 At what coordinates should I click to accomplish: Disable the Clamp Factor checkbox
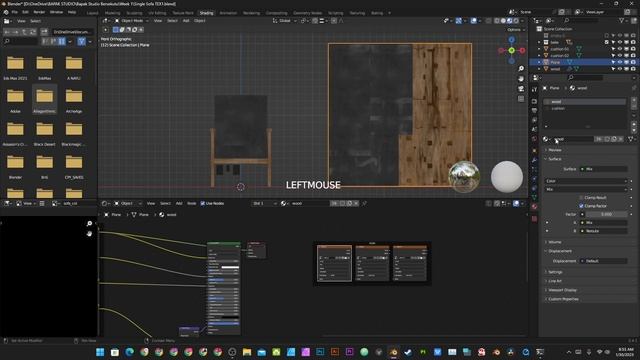click(581, 206)
